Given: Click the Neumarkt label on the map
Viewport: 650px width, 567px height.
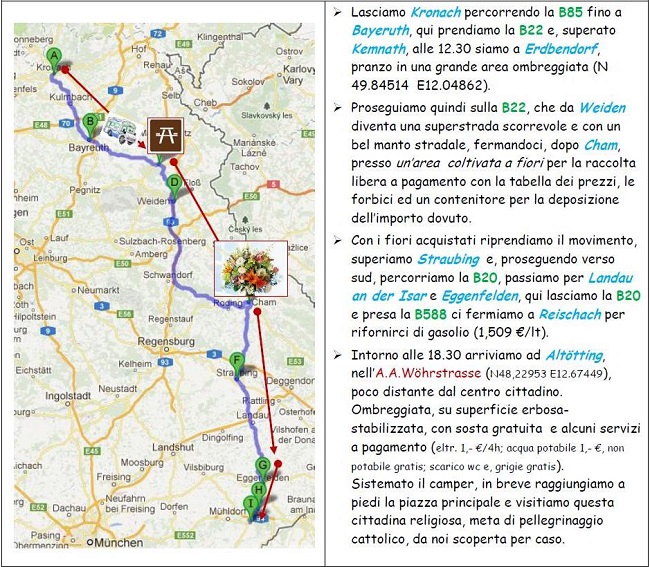Looking at the screenshot, I should click(98, 291).
